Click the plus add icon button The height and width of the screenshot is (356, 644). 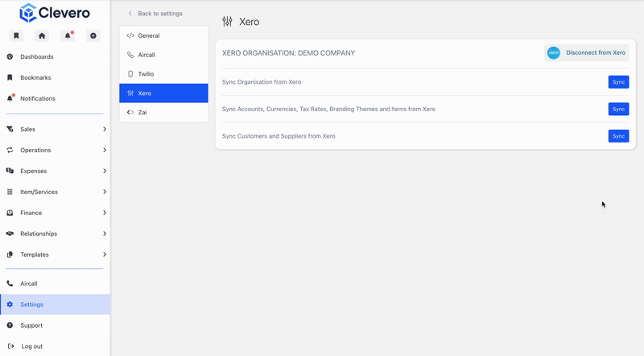93,35
